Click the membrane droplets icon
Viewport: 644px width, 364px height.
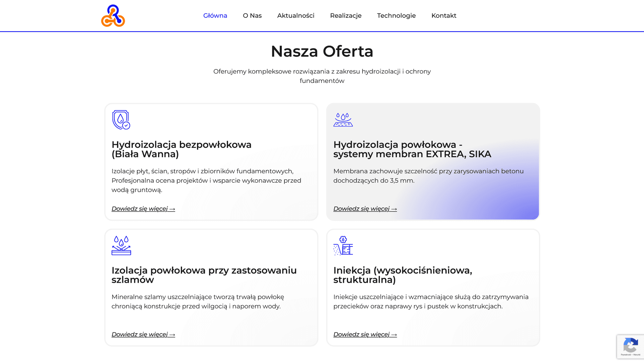343,120
